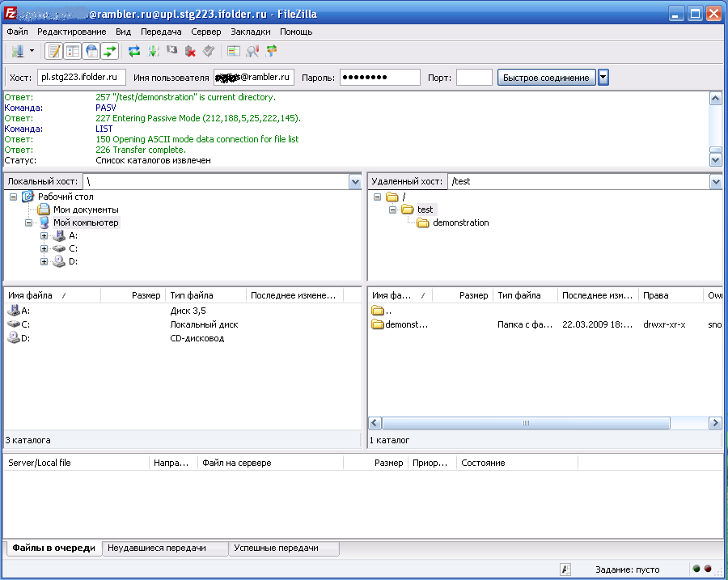Collapse the Рабочий стол tree node
This screenshot has height=580, width=728.
click(x=14, y=197)
